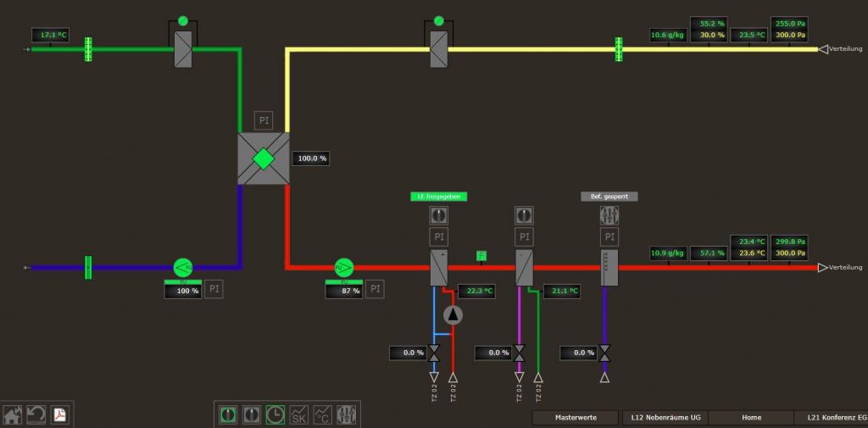Click the 100 % exhaust fan speed value

coord(183,292)
